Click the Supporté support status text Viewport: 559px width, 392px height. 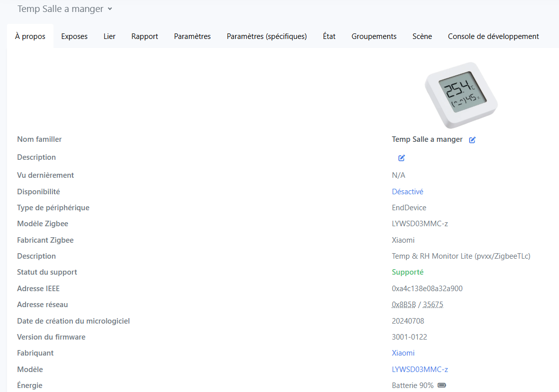click(407, 272)
